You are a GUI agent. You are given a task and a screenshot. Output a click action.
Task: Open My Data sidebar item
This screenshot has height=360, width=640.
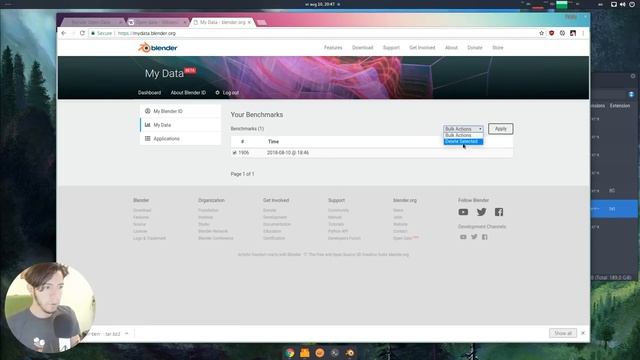click(x=180, y=125)
